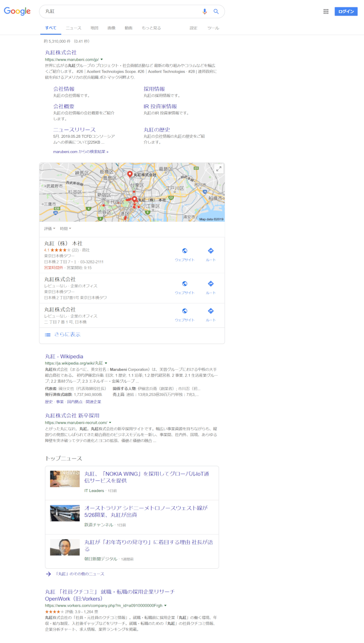This screenshot has height=643, width=364.
Task: Open 評価 rating filter dropdown
Action: coord(50,229)
